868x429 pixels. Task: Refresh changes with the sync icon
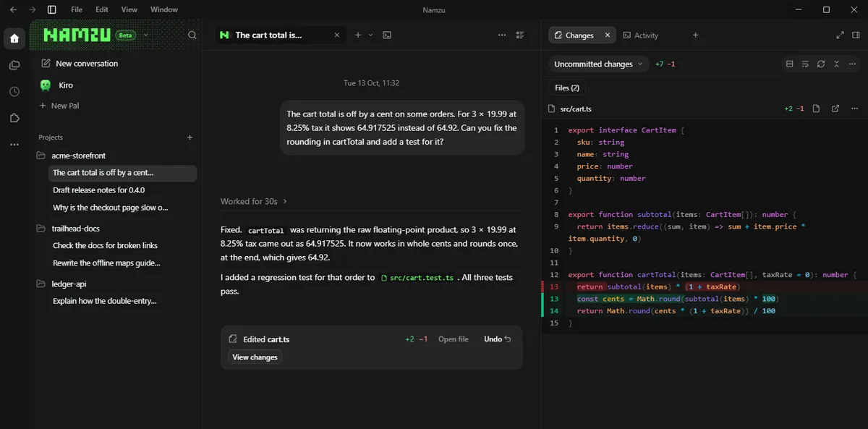click(x=821, y=64)
